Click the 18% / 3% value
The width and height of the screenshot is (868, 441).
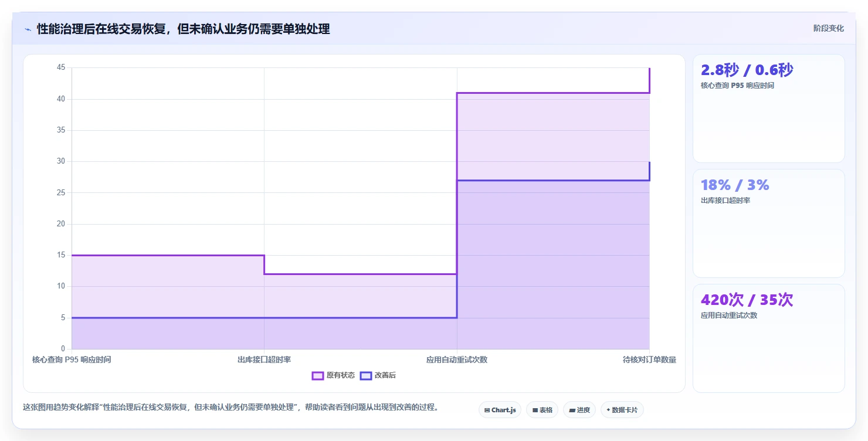tap(735, 185)
